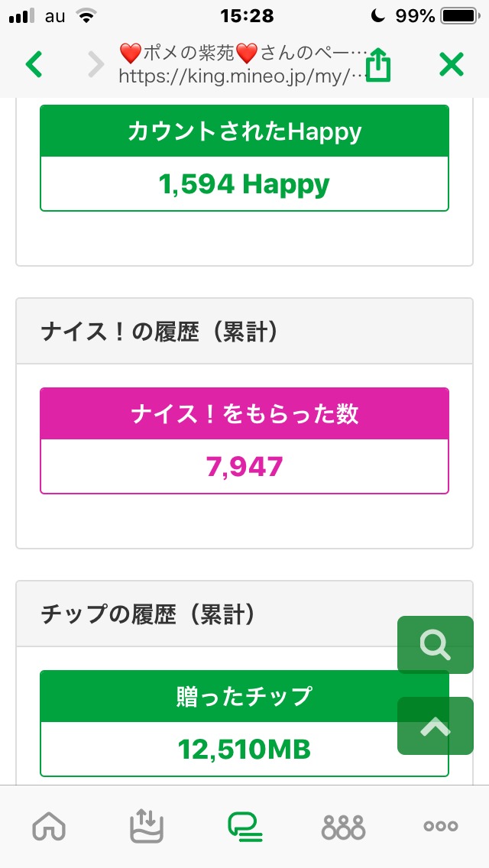Tap the カウントされたHappy header
The image size is (489, 868).
(x=244, y=132)
